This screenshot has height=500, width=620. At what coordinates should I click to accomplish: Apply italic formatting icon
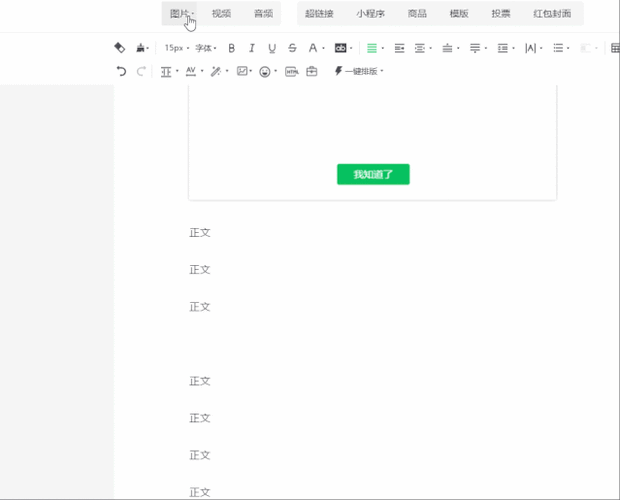(x=251, y=48)
